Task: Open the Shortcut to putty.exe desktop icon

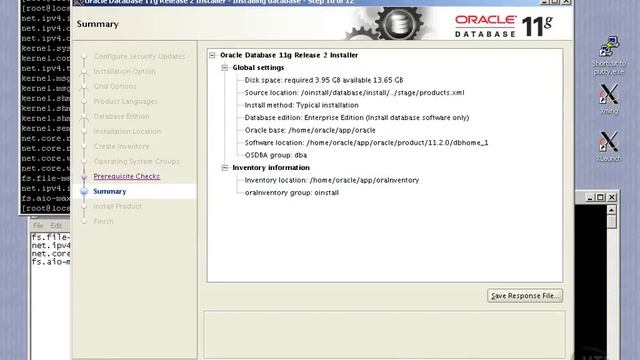Action: [x=609, y=55]
